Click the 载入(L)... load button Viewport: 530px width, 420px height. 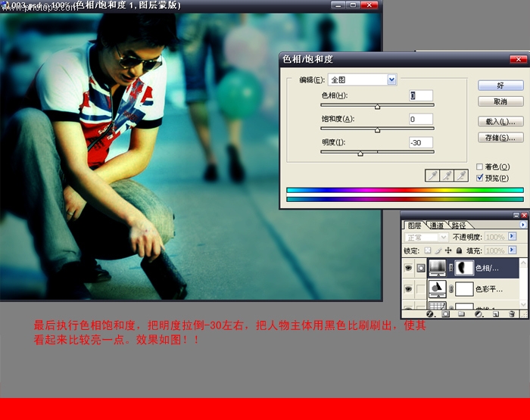pyautogui.click(x=500, y=121)
